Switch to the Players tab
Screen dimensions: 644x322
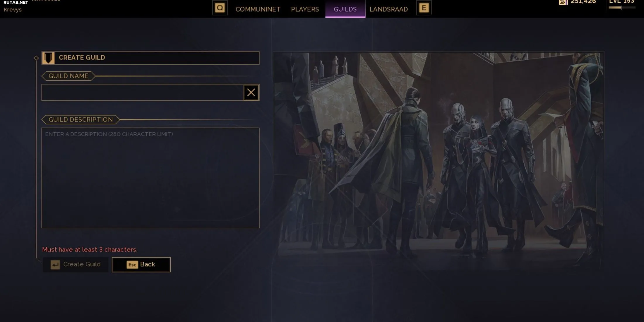[305, 9]
